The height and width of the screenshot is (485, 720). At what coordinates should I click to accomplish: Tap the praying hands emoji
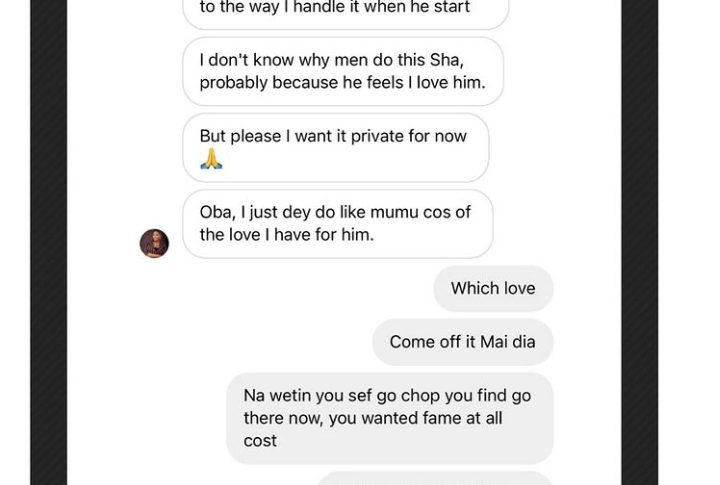coord(210,159)
